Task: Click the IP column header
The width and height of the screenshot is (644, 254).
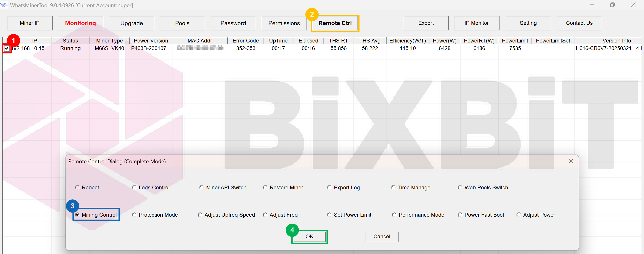Action: click(34, 40)
